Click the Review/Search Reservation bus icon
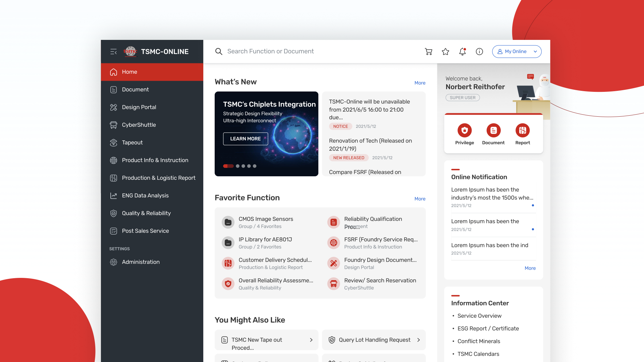This screenshot has height=362, width=644. [x=333, y=284]
